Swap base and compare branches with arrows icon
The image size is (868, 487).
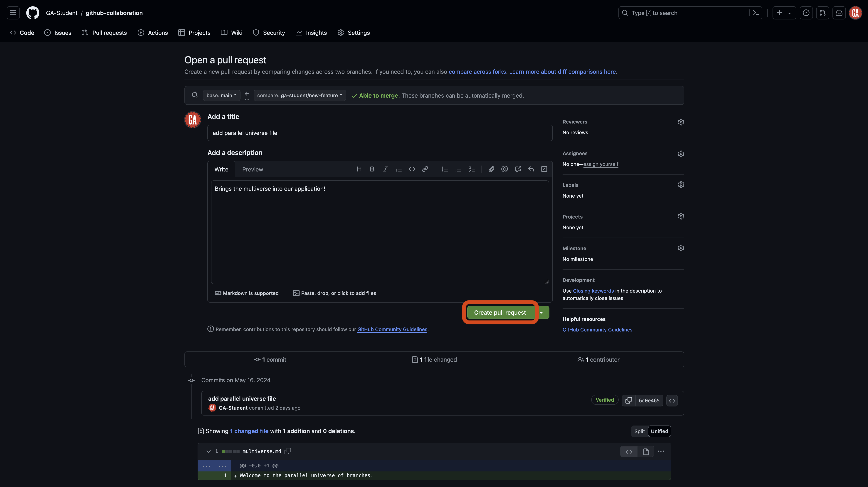(194, 95)
